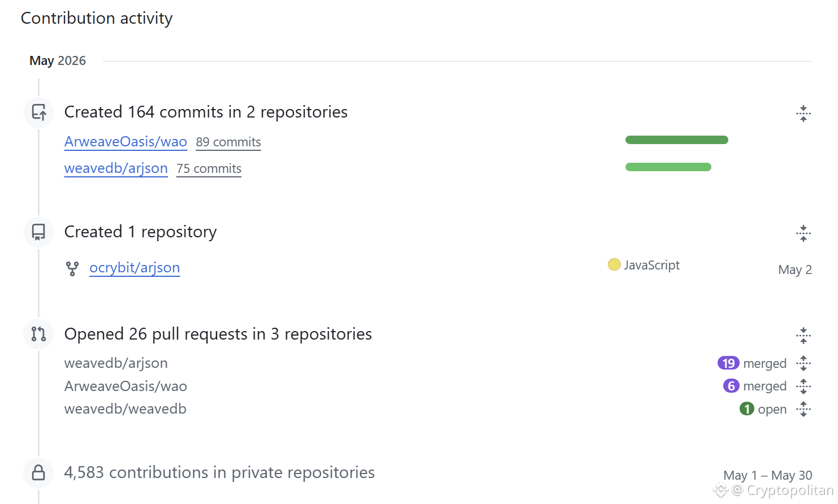Expand the weavedb/weavedb pull requests row
The image size is (838, 504).
(803, 409)
